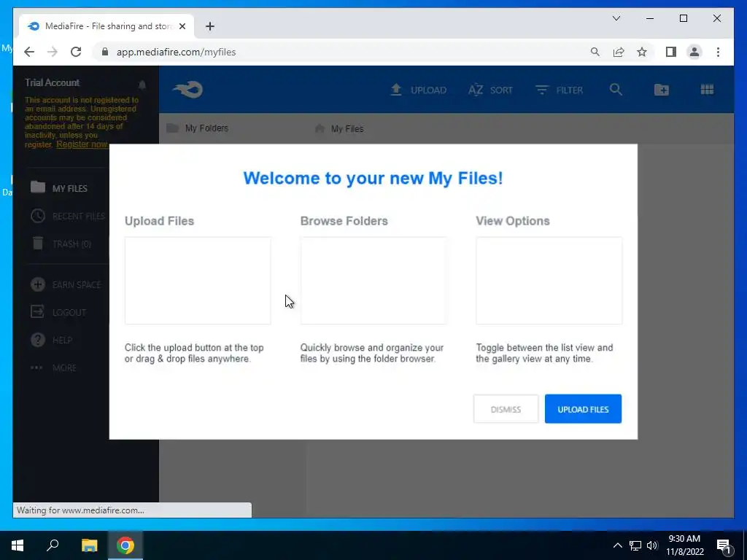
Task: Open Windows taskbar search
Action: click(53, 545)
